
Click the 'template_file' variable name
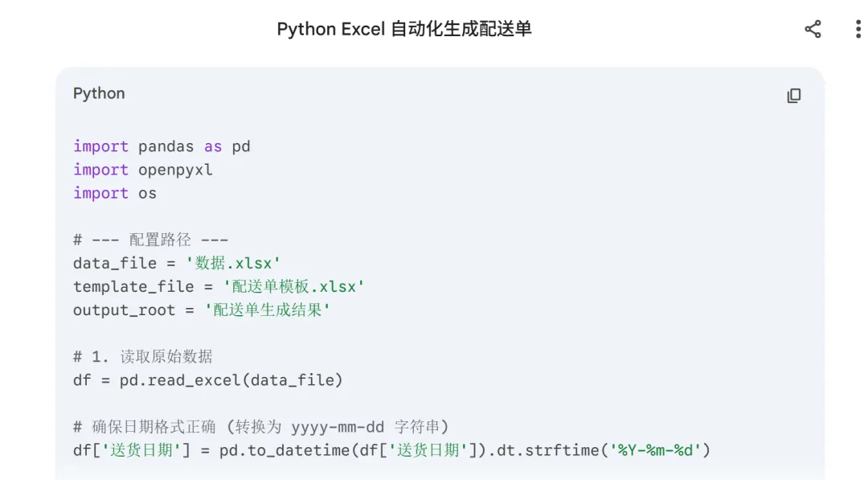pyautogui.click(x=133, y=286)
